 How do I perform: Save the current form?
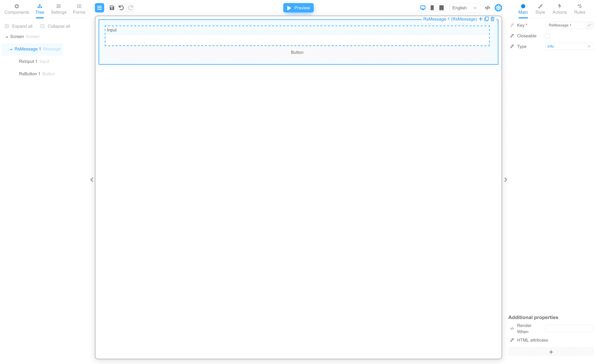pyautogui.click(x=112, y=7)
